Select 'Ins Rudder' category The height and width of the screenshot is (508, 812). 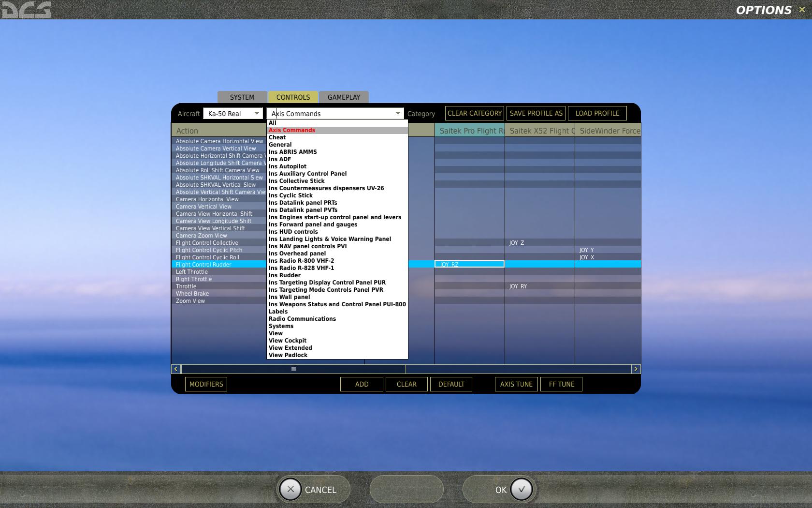(x=337, y=275)
